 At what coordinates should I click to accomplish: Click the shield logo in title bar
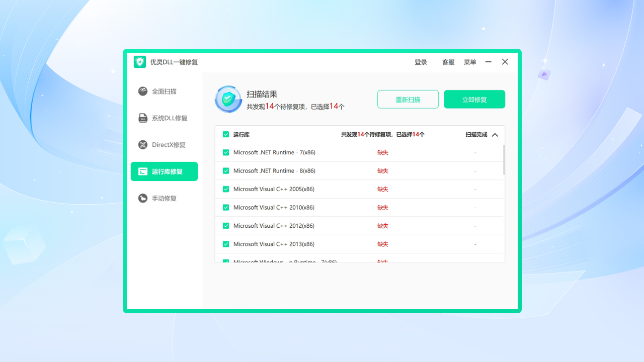[x=139, y=62]
